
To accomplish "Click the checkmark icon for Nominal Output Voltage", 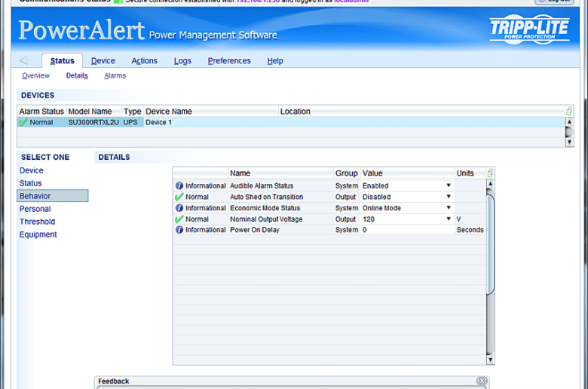I will (x=179, y=219).
